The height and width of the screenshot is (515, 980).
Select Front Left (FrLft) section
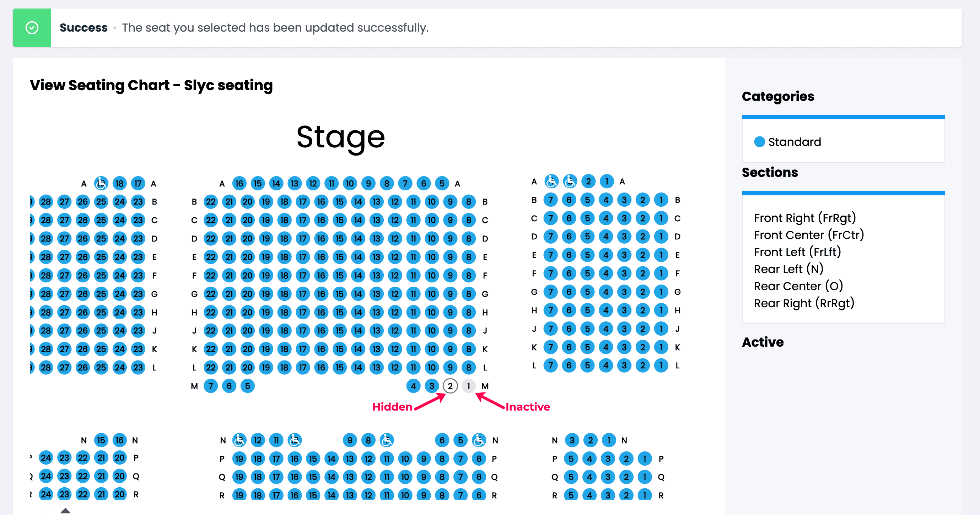(797, 252)
